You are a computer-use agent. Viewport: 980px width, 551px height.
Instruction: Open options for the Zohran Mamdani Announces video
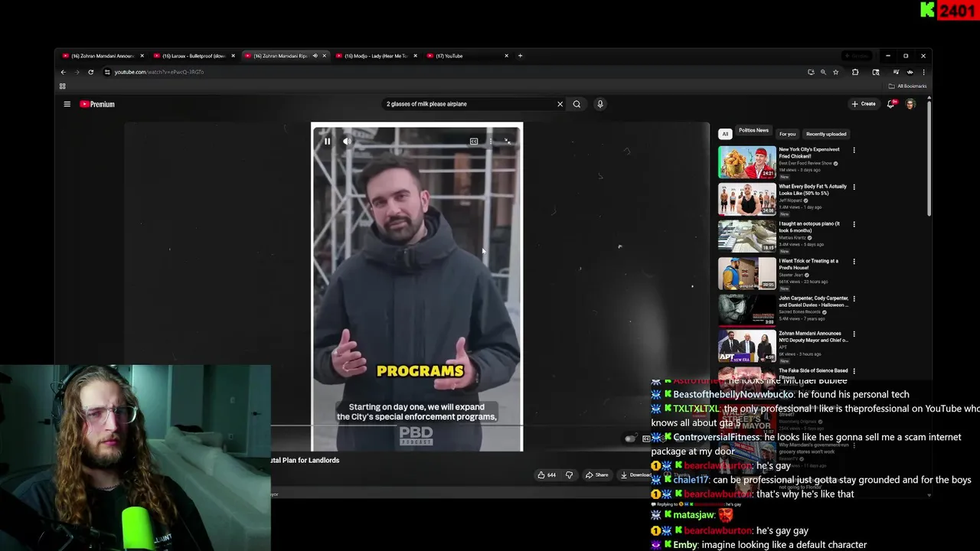(x=854, y=334)
